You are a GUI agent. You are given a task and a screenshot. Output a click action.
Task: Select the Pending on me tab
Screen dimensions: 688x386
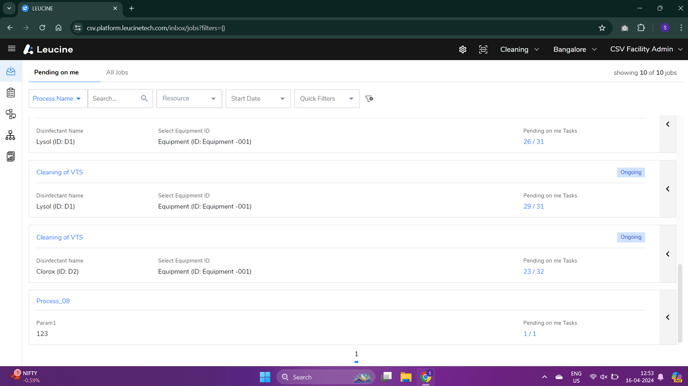57,72
